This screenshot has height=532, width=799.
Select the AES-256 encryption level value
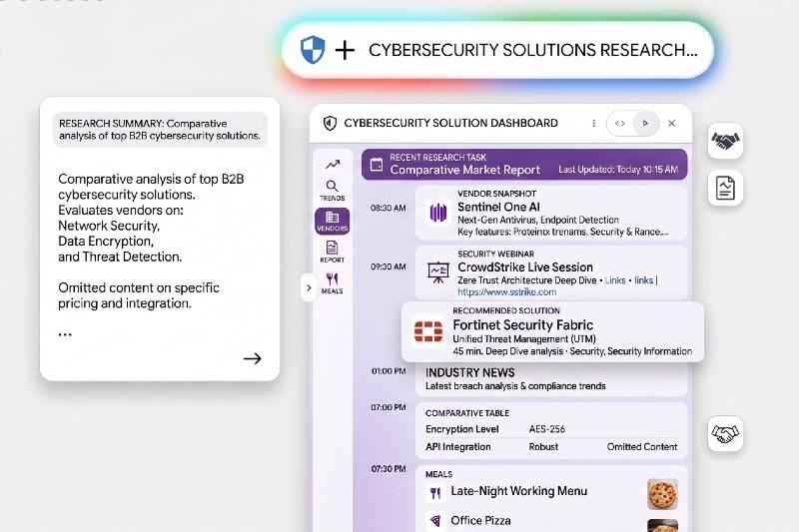546,429
